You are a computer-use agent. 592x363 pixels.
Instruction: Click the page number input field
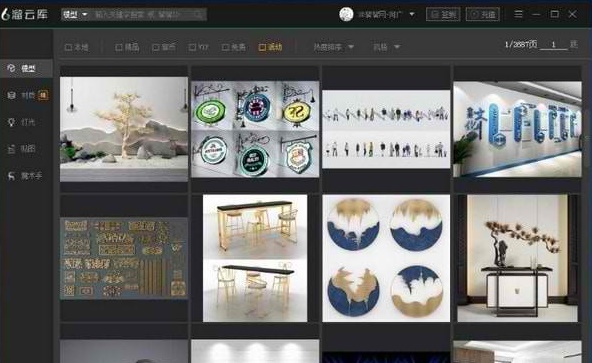click(553, 45)
